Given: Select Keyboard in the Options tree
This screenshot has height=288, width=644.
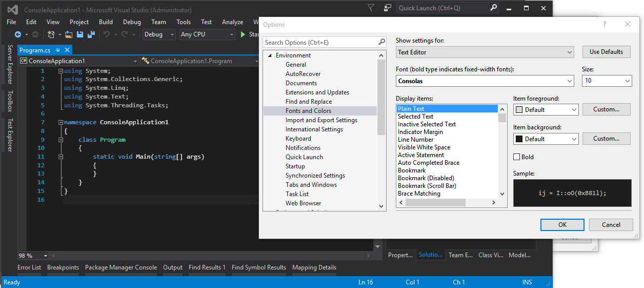Looking at the screenshot, I should tap(298, 139).
